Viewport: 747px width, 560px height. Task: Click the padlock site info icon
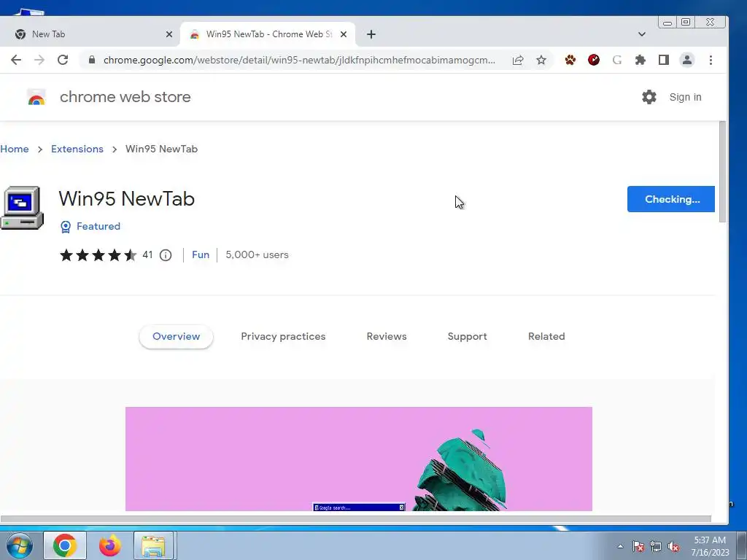pos(92,60)
